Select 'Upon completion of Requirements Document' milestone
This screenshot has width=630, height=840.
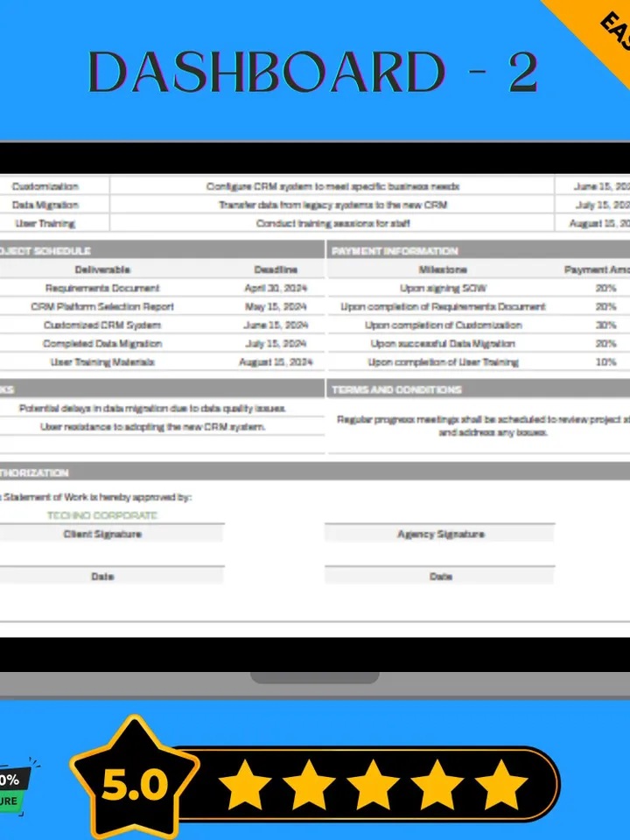pyautogui.click(x=443, y=306)
